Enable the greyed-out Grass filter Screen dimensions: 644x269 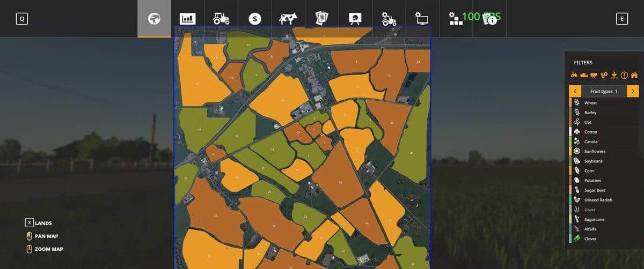pos(590,210)
